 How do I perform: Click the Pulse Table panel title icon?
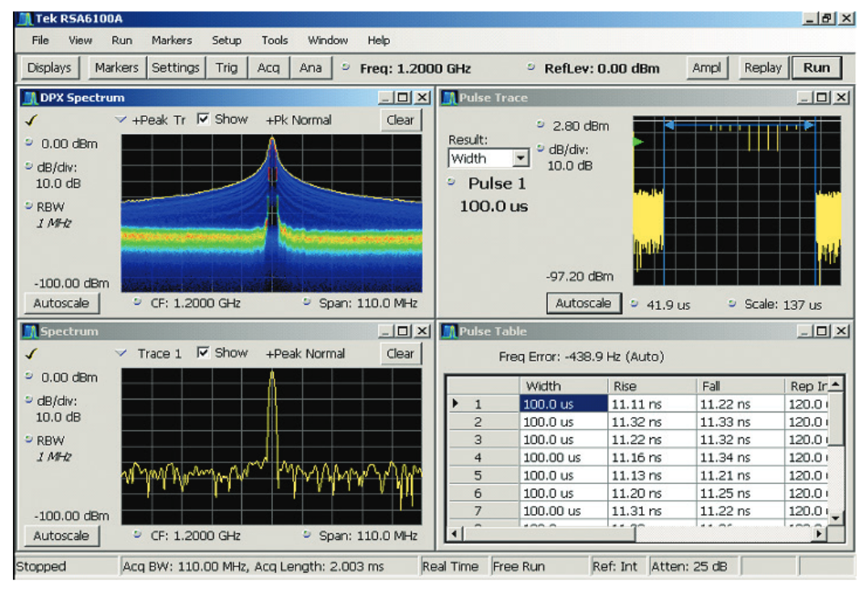click(449, 332)
